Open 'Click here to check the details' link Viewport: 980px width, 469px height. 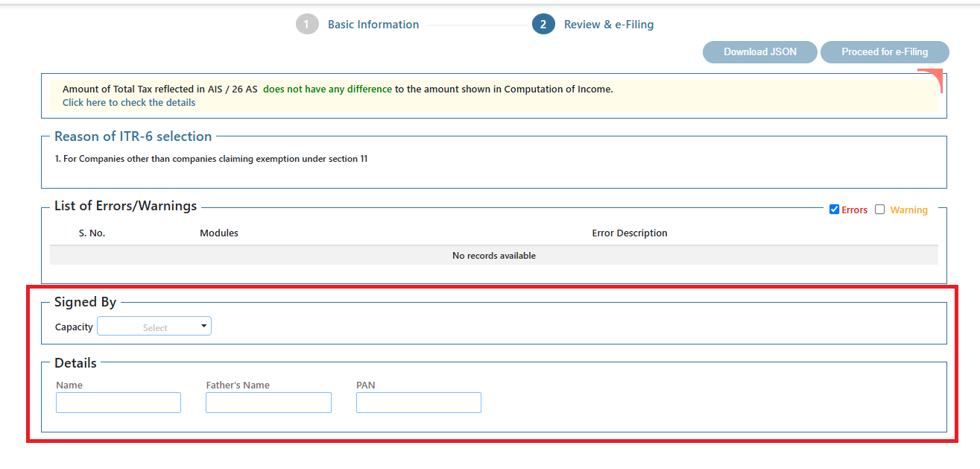pos(129,103)
